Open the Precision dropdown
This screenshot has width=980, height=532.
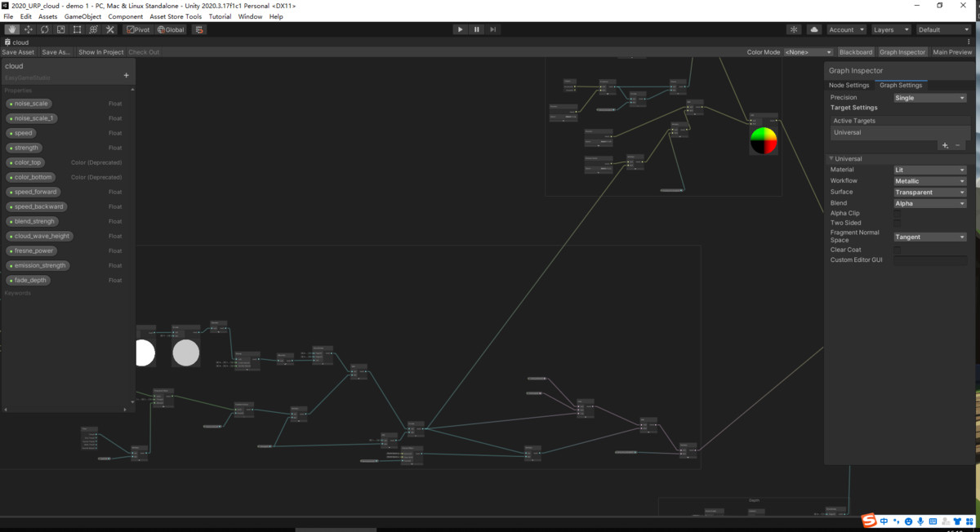[930, 98]
